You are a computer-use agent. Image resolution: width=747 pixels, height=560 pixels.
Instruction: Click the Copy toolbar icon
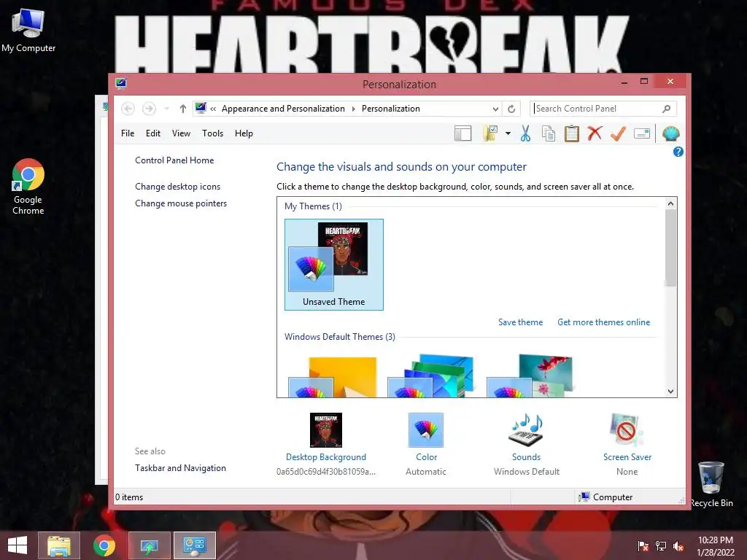(549, 134)
